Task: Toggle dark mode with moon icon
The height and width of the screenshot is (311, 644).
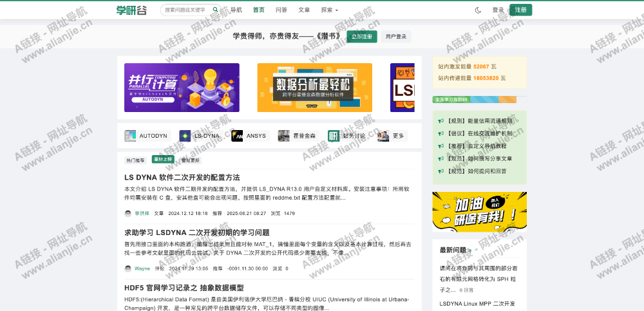Action: 478,10
